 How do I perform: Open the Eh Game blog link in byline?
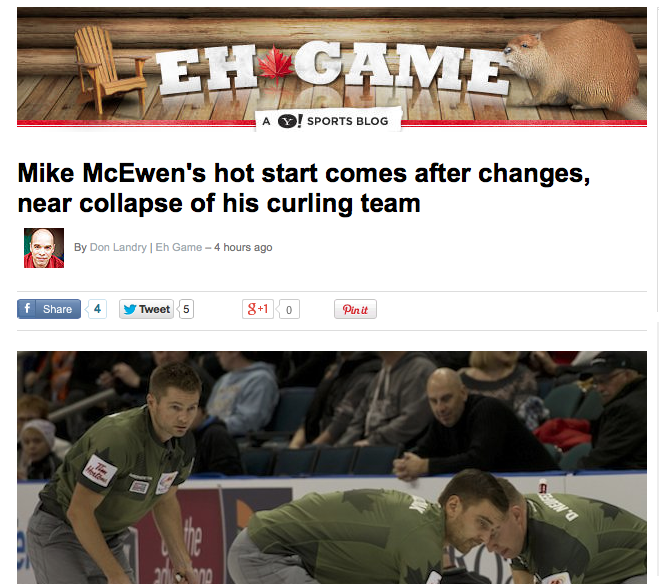[179, 247]
